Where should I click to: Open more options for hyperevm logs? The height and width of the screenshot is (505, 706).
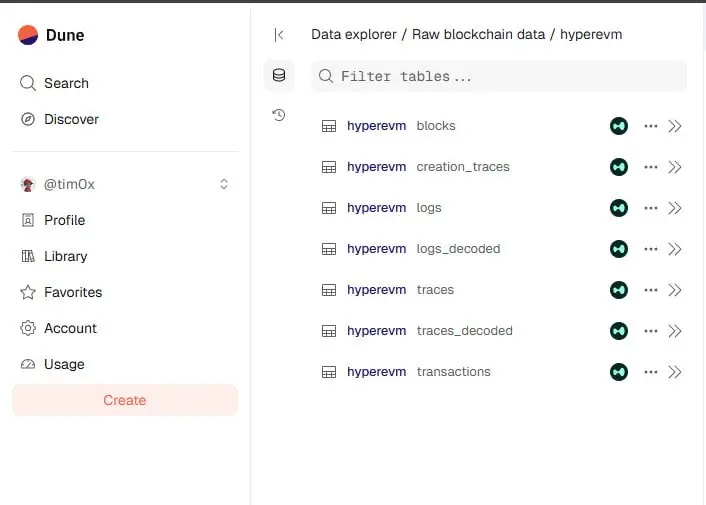click(x=651, y=208)
